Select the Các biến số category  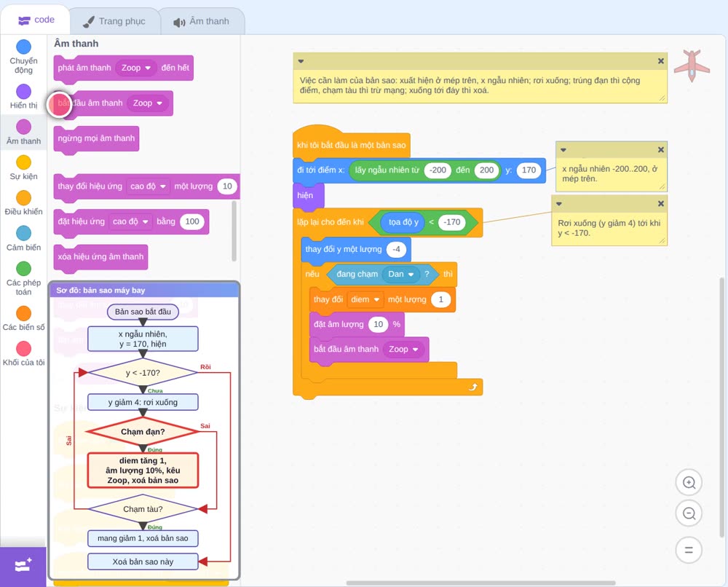click(23, 318)
